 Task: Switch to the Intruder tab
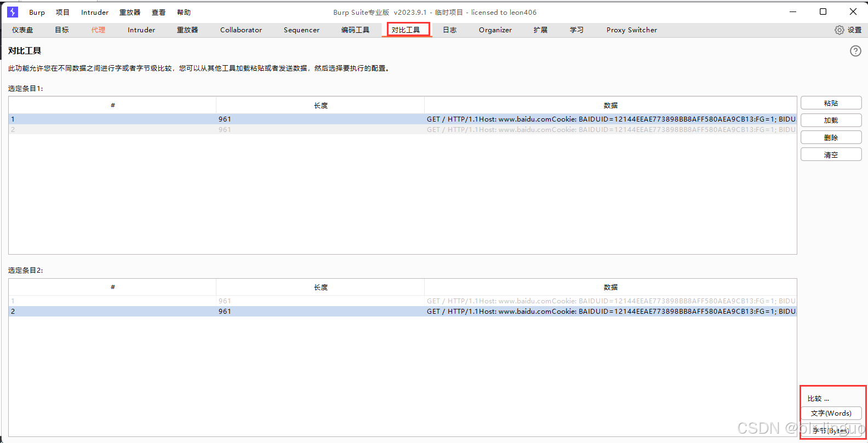pos(141,30)
